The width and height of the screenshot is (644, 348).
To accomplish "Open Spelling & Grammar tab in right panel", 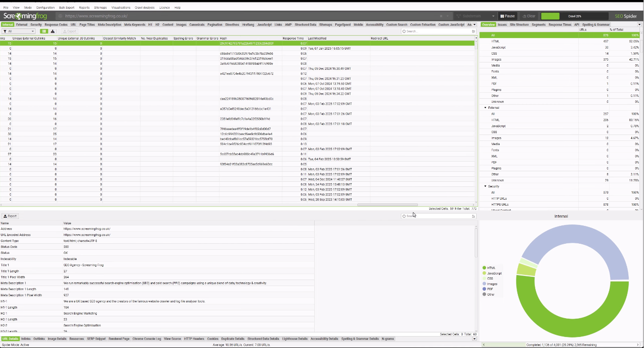I will pos(596,24).
